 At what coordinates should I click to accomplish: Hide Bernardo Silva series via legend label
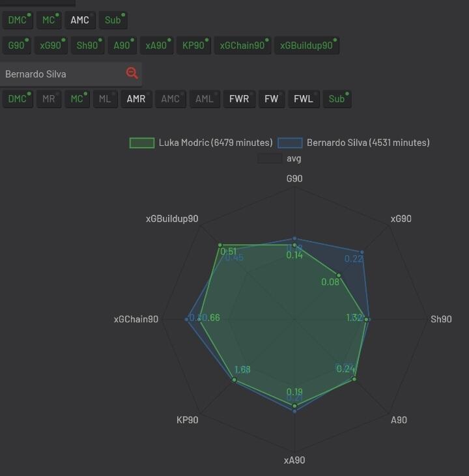tap(368, 143)
